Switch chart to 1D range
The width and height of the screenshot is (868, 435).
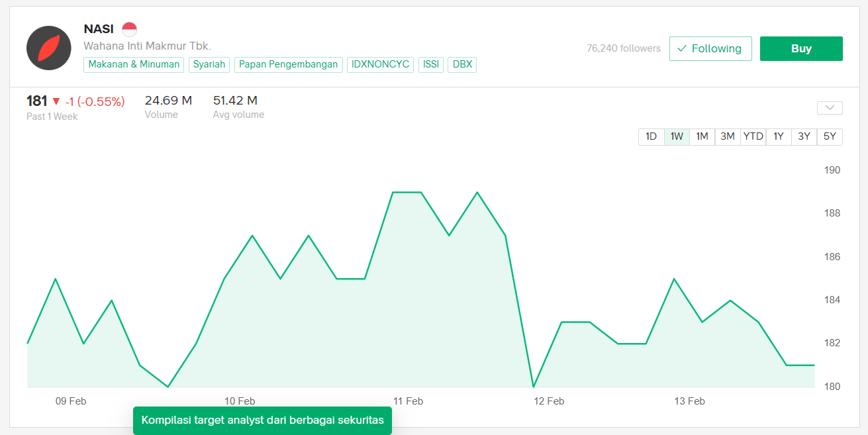651,136
